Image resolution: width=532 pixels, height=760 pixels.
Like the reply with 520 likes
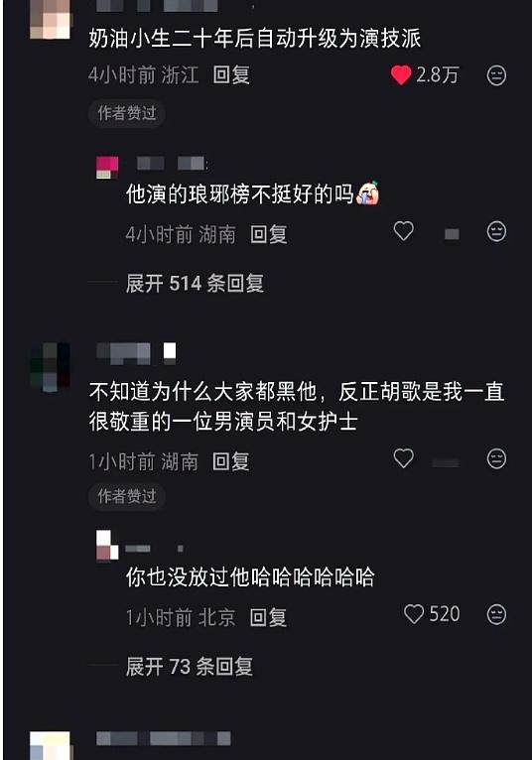(414, 614)
